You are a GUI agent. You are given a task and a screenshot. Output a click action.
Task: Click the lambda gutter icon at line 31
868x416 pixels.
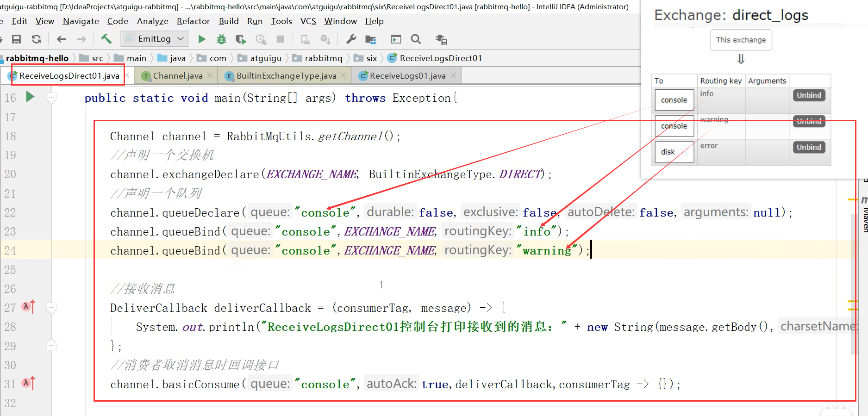point(29,383)
